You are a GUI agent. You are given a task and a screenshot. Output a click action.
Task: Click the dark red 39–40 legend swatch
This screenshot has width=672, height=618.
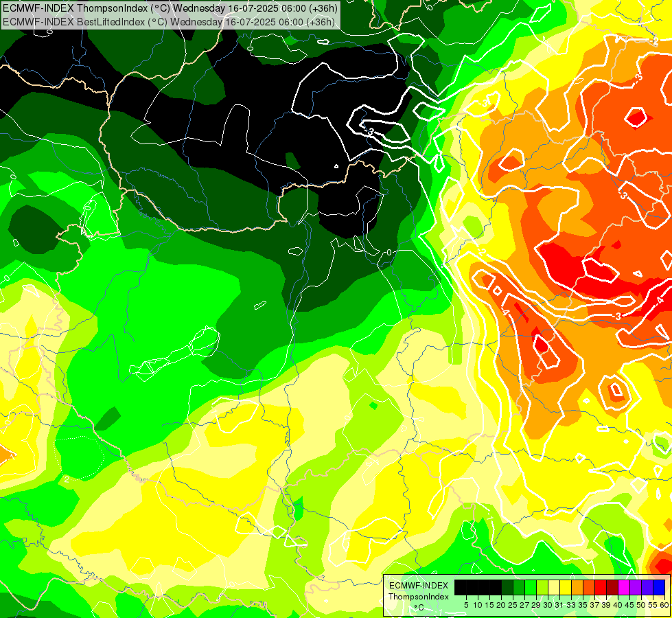click(x=612, y=588)
